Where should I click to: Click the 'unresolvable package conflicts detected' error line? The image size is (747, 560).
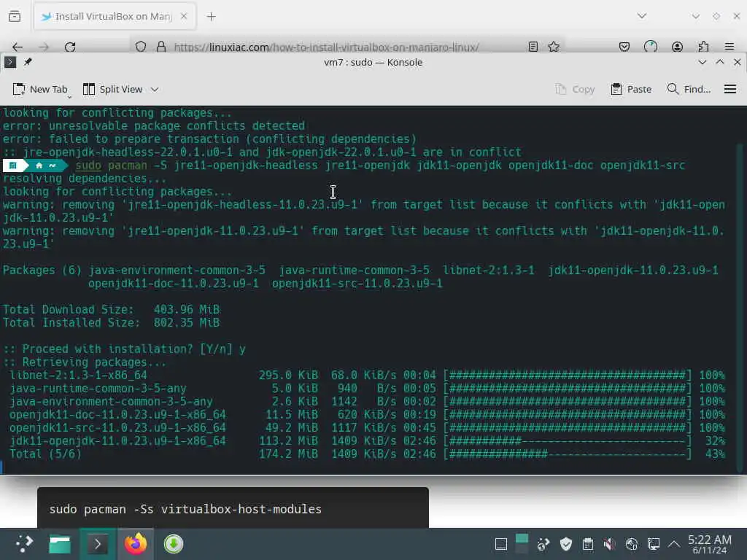point(153,125)
